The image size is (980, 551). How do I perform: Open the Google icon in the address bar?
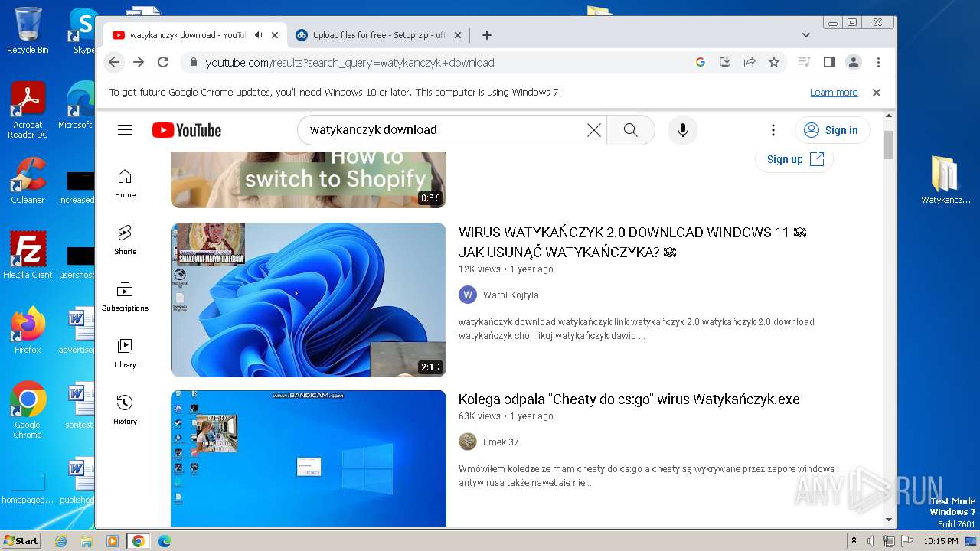[x=701, y=62]
